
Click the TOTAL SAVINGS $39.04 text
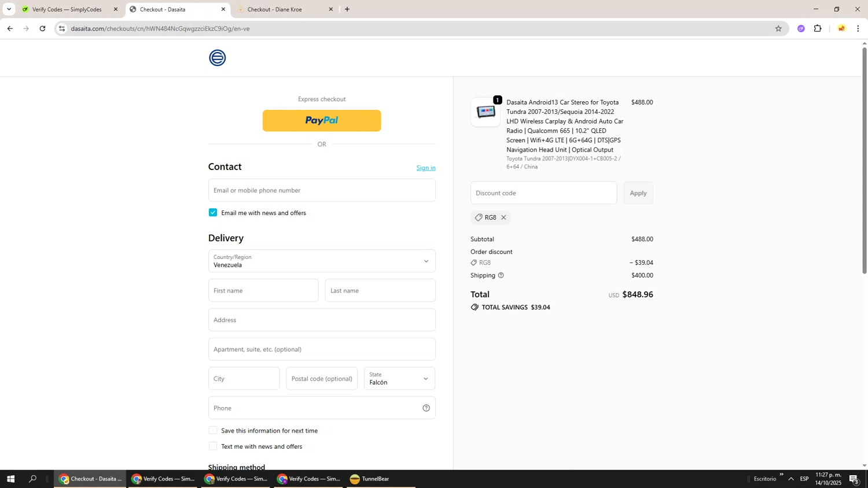coord(516,308)
